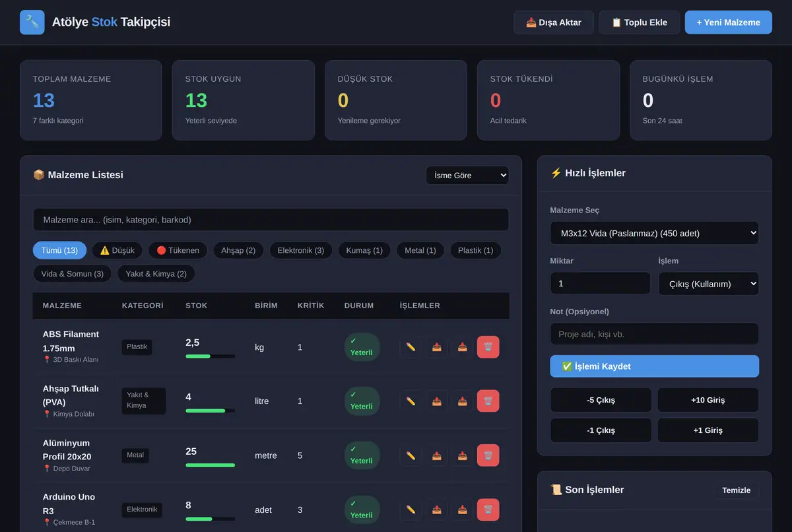
Task: Click the inbox tray icon for Alüminyum Profil
Action: click(x=462, y=455)
